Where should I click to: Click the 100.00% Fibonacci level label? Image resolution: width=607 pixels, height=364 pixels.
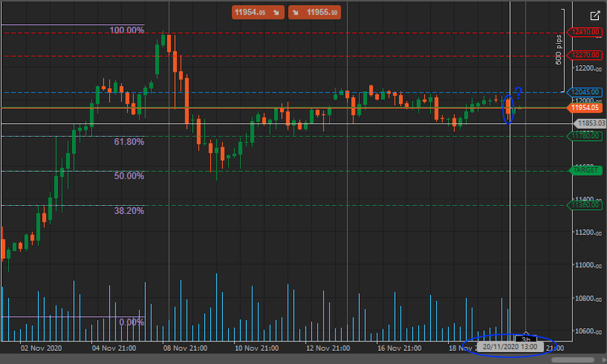click(x=127, y=30)
